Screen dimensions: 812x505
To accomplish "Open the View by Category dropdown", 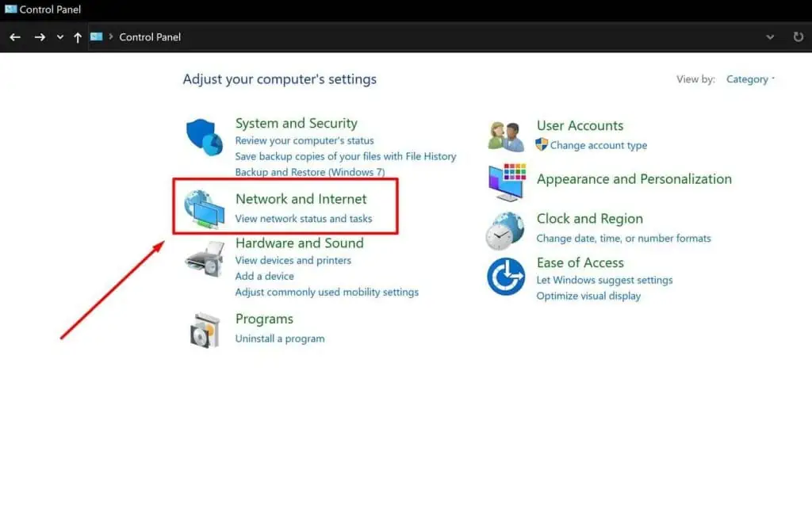I will [x=750, y=79].
